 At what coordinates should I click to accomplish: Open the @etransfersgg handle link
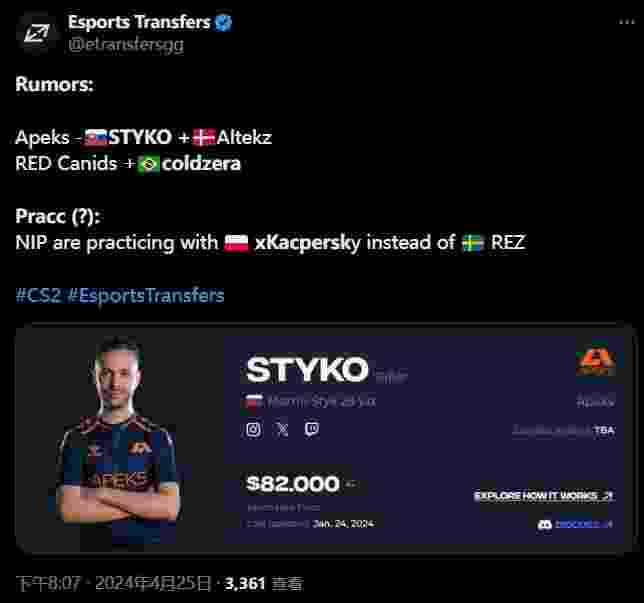pyautogui.click(x=126, y=44)
